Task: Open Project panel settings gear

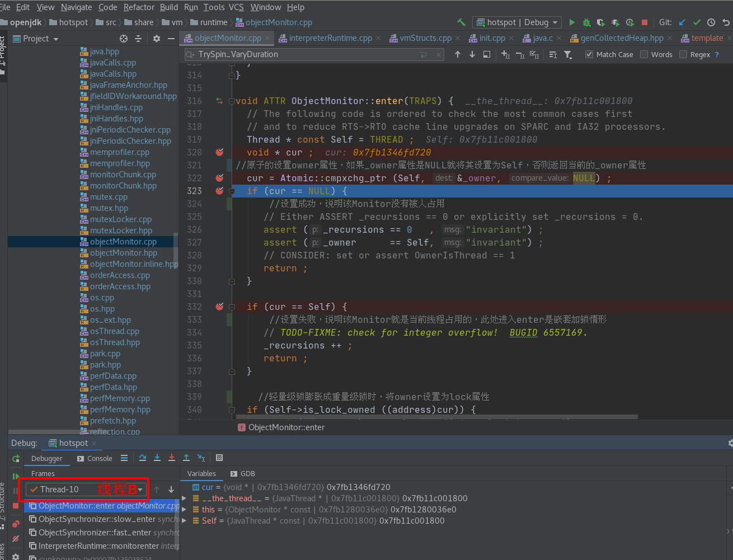Action: [x=157, y=39]
